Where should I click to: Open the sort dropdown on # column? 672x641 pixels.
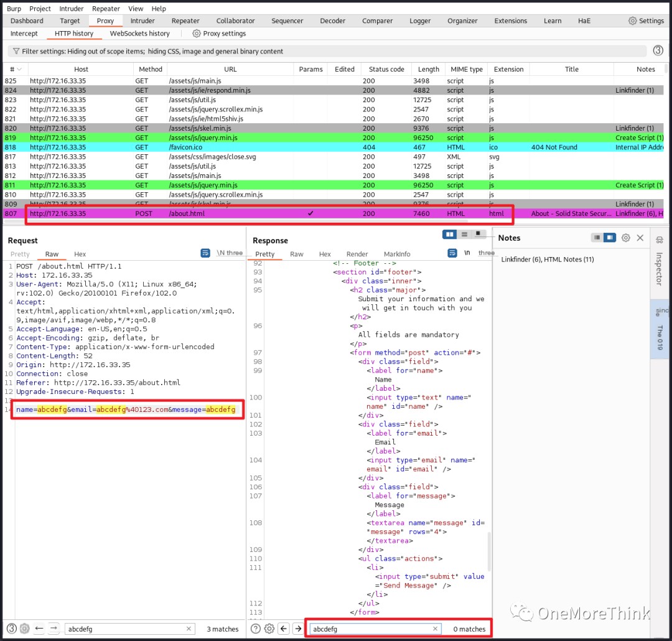point(19,69)
